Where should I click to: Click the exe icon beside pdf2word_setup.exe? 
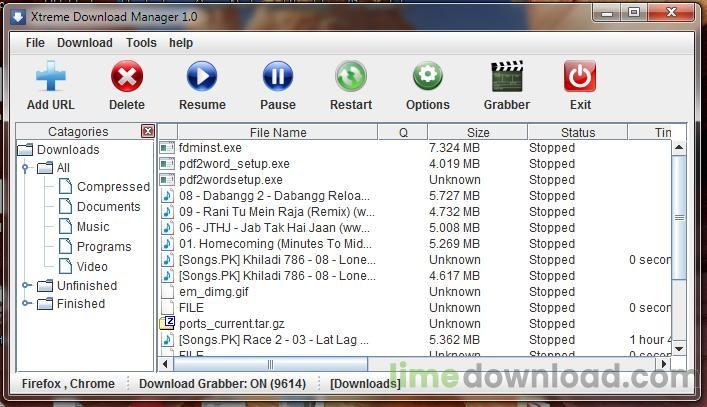click(167, 164)
